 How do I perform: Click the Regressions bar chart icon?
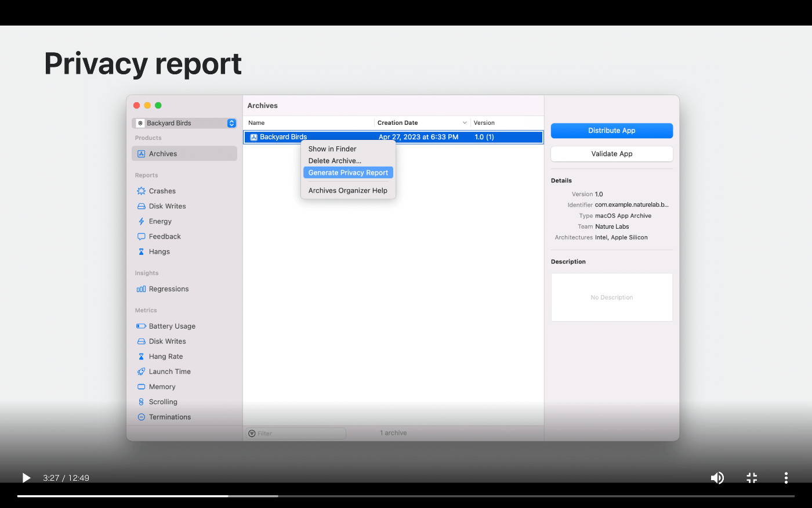[x=141, y=289]
